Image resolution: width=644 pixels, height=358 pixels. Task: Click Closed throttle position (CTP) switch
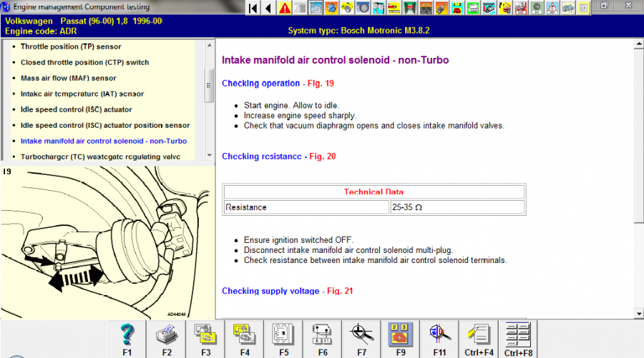click(84, 62)
